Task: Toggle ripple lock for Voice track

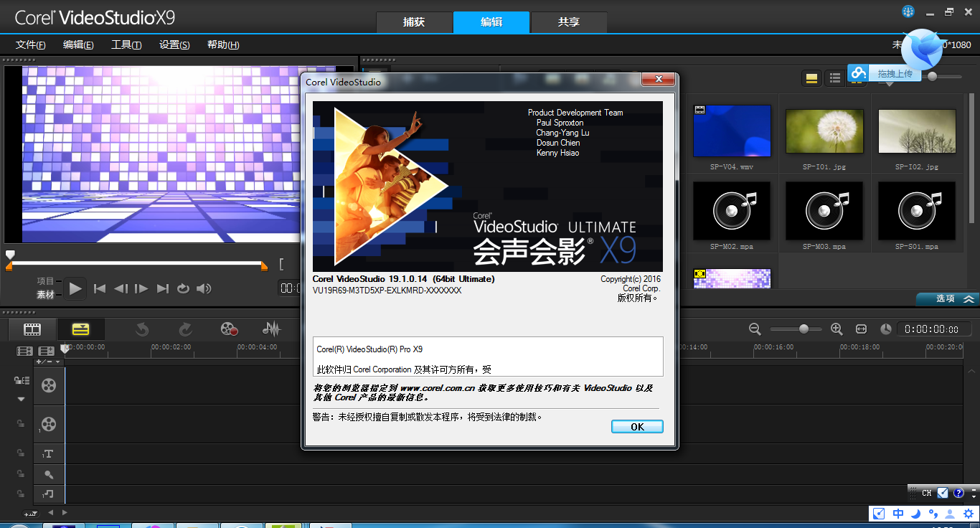Action: point(21,473)
